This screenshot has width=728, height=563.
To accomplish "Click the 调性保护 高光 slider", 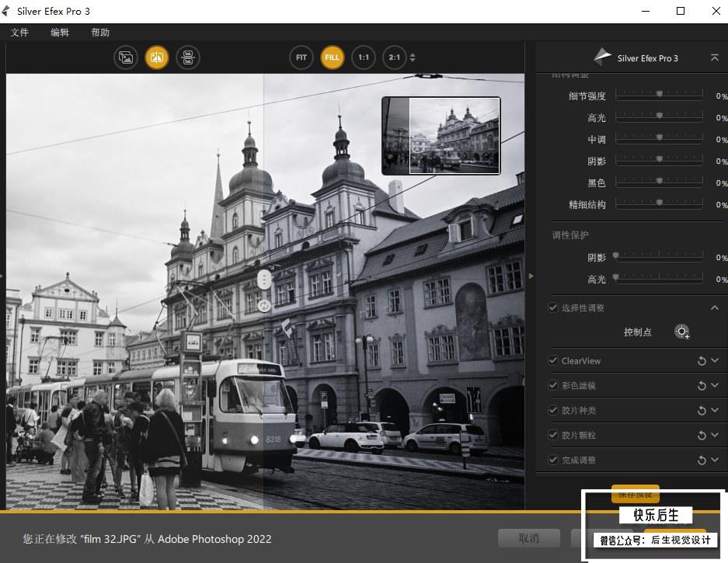I will pyautogui.click(x=659, y=277).
